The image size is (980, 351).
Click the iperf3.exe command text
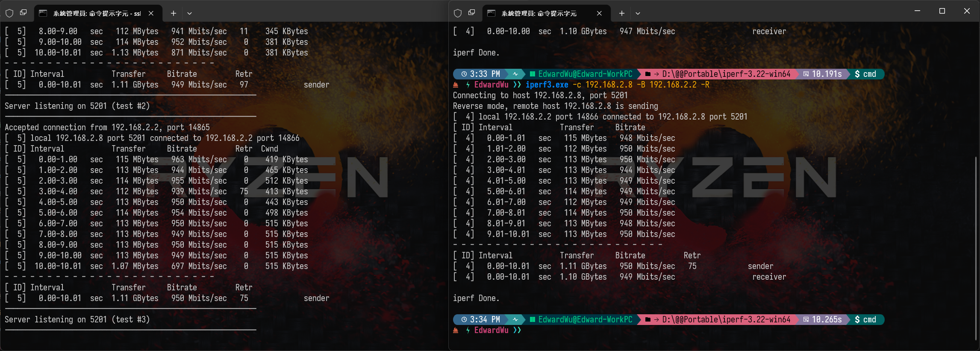(x=547, y=85)
